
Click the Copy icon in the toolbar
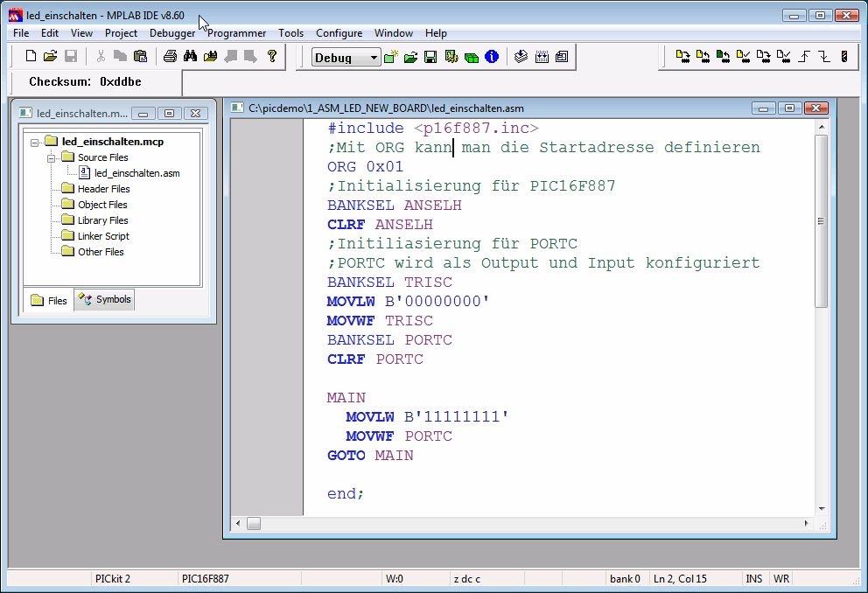pos(120,56)
